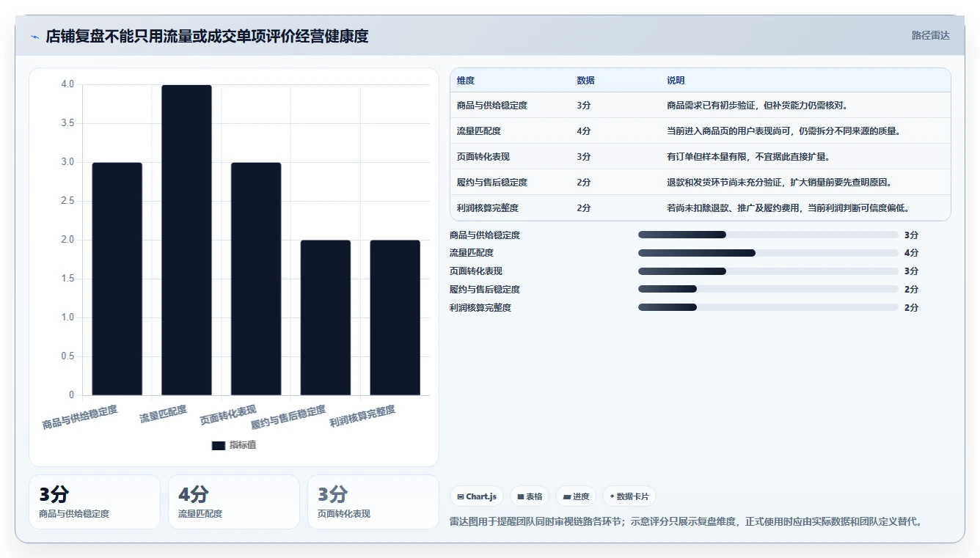Click the icon left of the page title
This screenshot has width=980, height=558.
[35, 37]
